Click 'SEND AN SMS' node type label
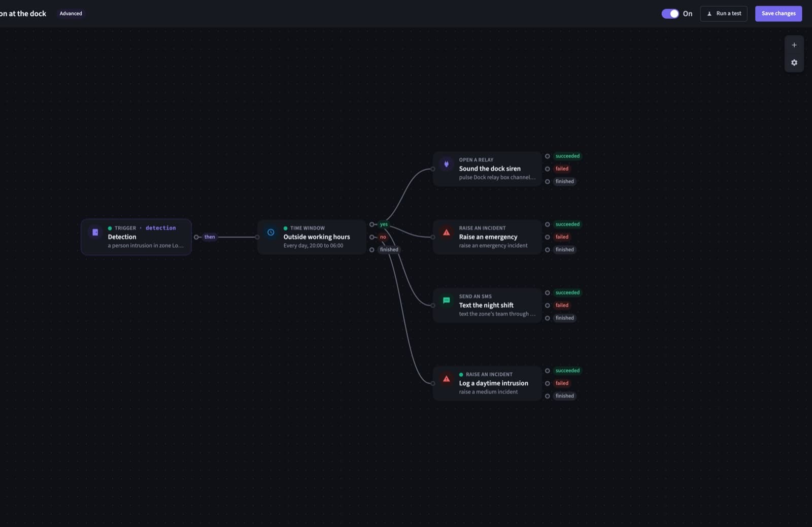This screenshot has width=812, height=527. pos(475,297)
